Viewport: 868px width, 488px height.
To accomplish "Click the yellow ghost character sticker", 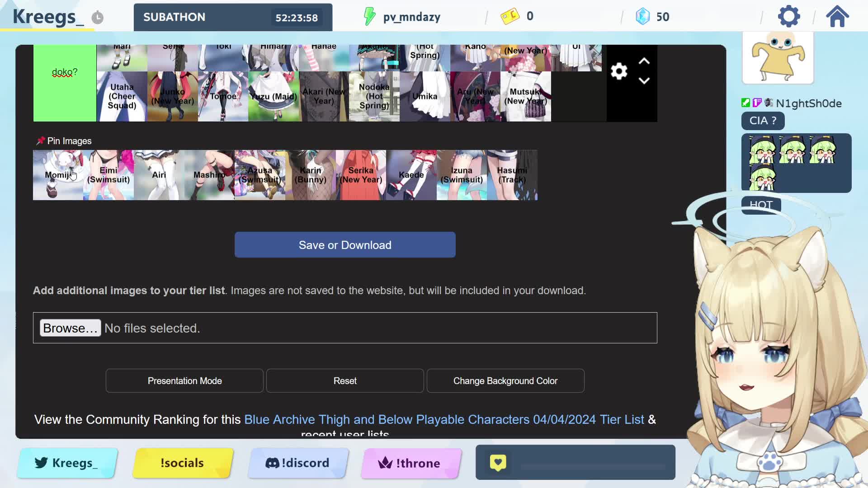I will (778, 57).
